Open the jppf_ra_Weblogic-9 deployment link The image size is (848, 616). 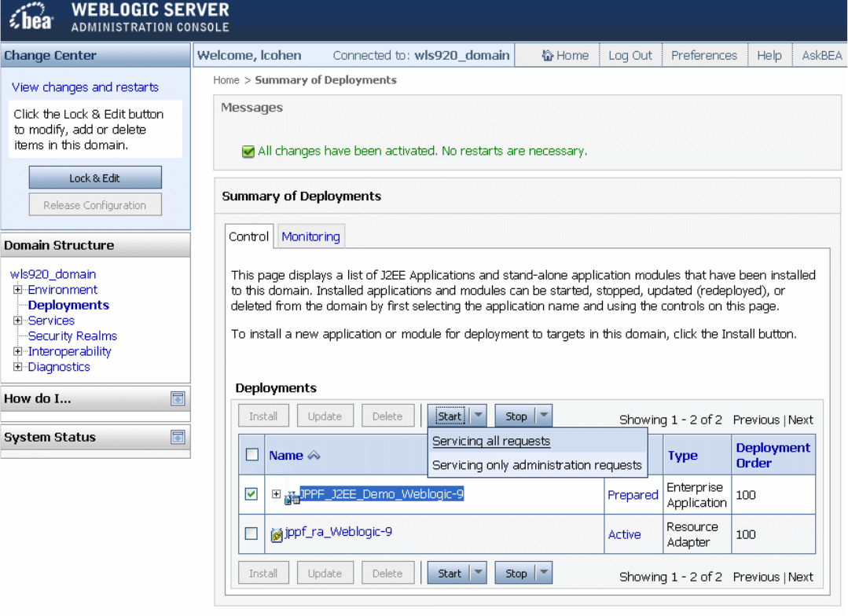pyautogui.click(x=339, y=532)
